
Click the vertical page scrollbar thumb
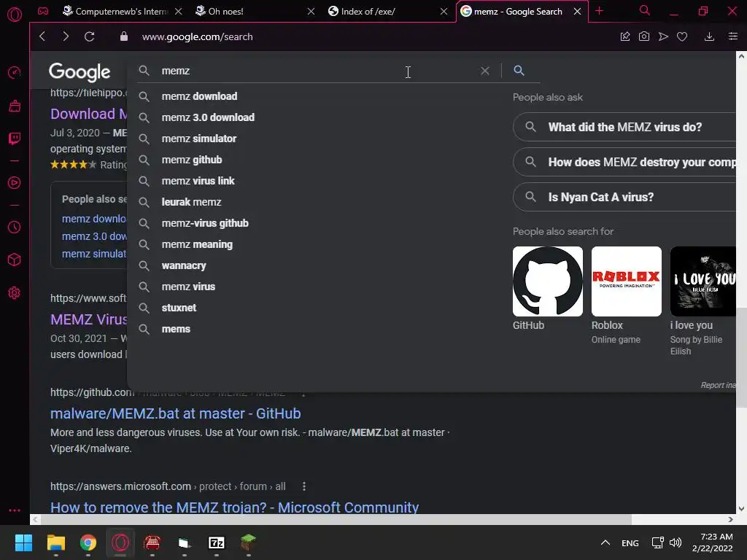pos(741,357)
